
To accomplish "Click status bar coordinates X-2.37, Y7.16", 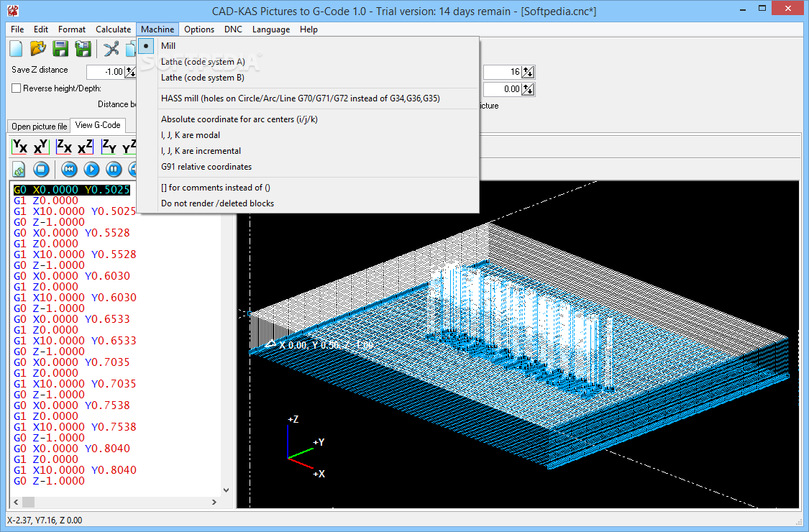I will pos(45,520).
